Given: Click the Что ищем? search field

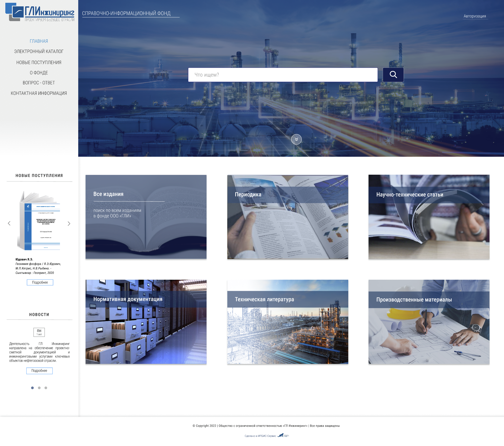Looking at the screenshot, I should click(283, 75).
